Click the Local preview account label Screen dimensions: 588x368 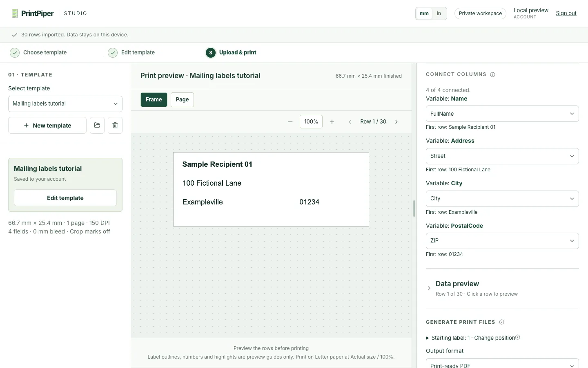[531, 11]
